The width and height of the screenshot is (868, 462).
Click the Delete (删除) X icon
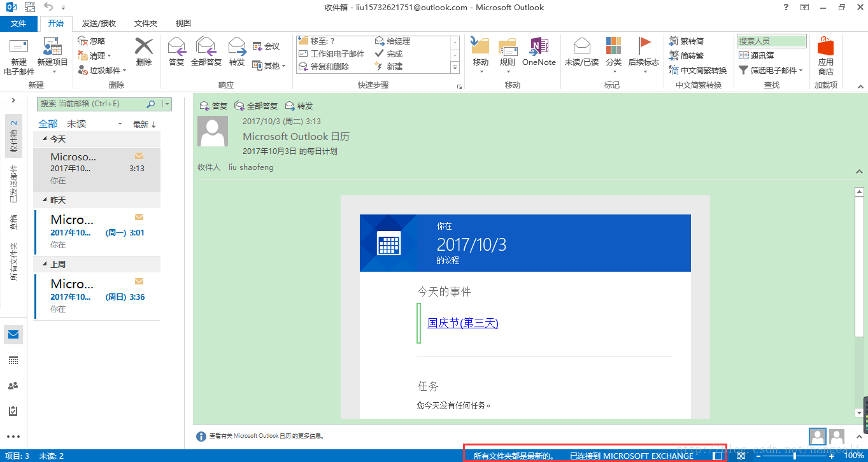144,46
